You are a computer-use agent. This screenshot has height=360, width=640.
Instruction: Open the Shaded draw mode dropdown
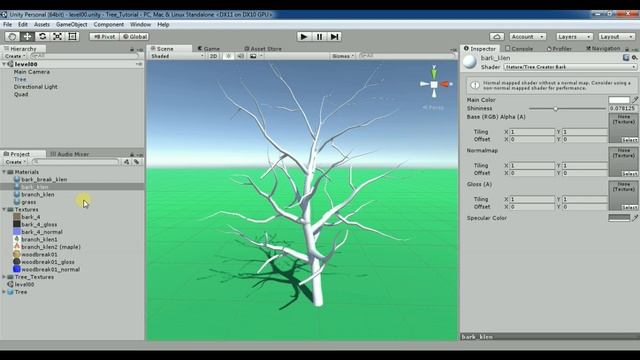click(177, 56)
